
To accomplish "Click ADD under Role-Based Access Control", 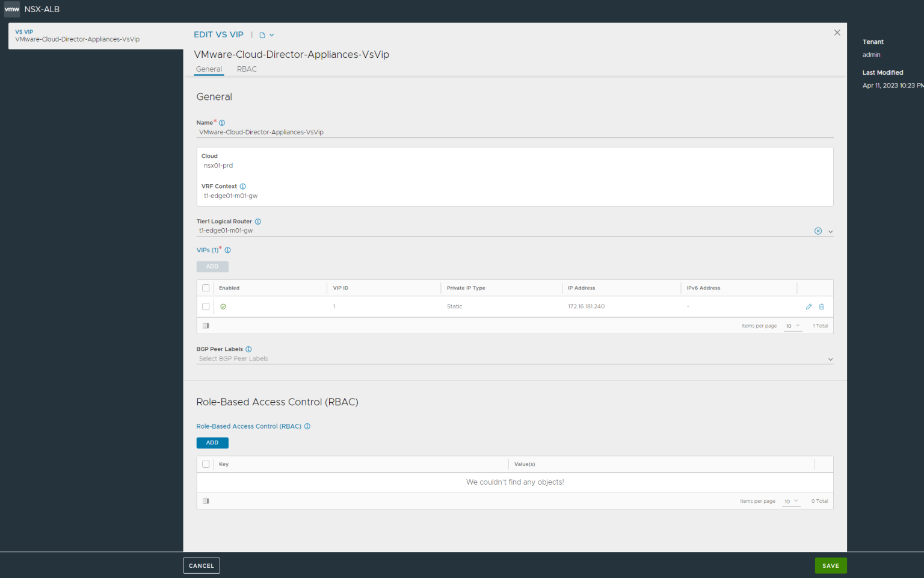I will point(212,443).
